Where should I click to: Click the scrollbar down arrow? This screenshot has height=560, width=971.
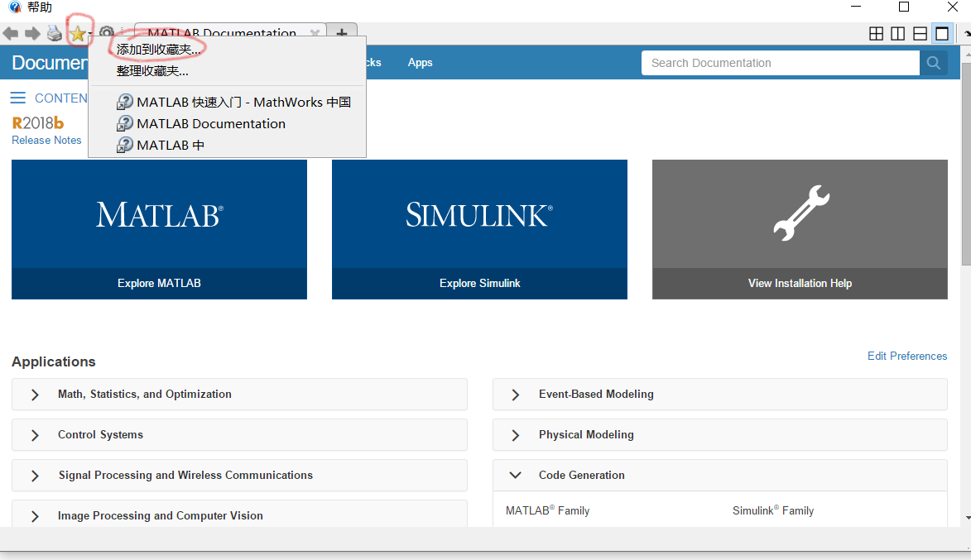point(967,519)
